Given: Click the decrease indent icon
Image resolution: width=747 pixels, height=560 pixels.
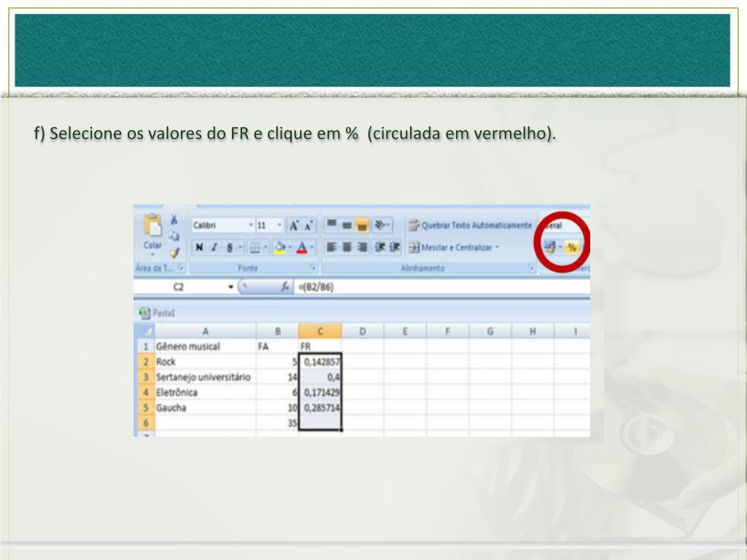Looking at the screenshot, I should pos(380,247).
